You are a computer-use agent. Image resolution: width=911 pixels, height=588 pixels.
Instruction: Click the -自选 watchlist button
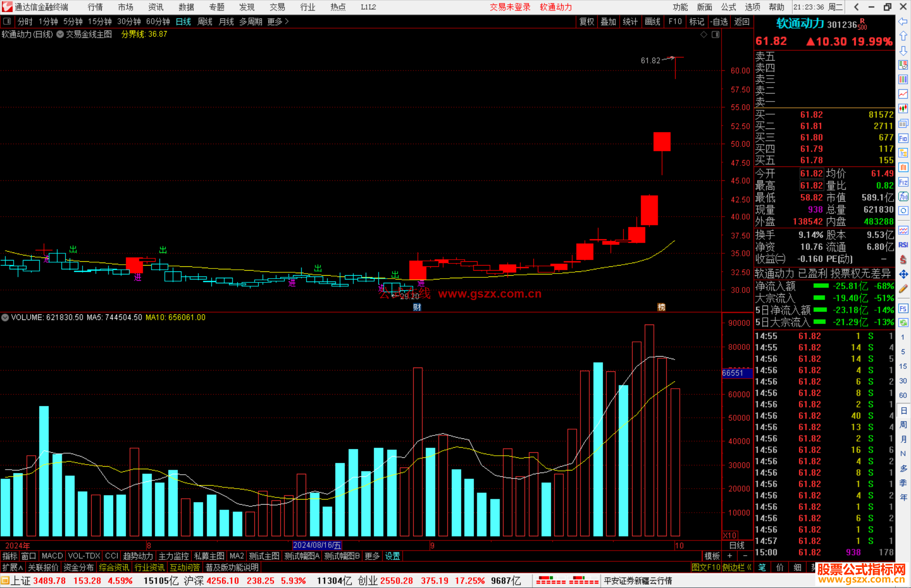pyautogui.click(x=719, y=21)
